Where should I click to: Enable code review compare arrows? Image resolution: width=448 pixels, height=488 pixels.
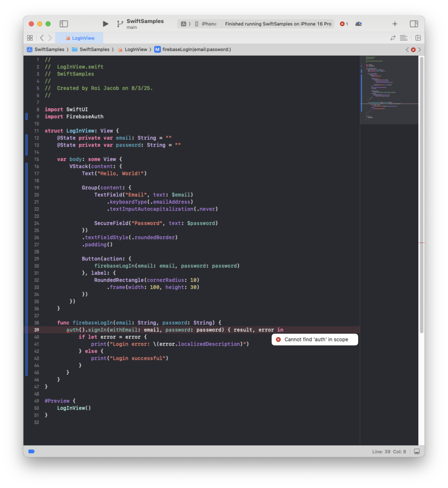(x=393, y=38)
